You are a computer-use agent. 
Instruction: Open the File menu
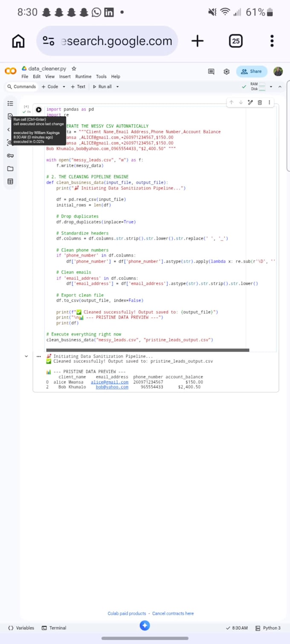pos(25,77)
